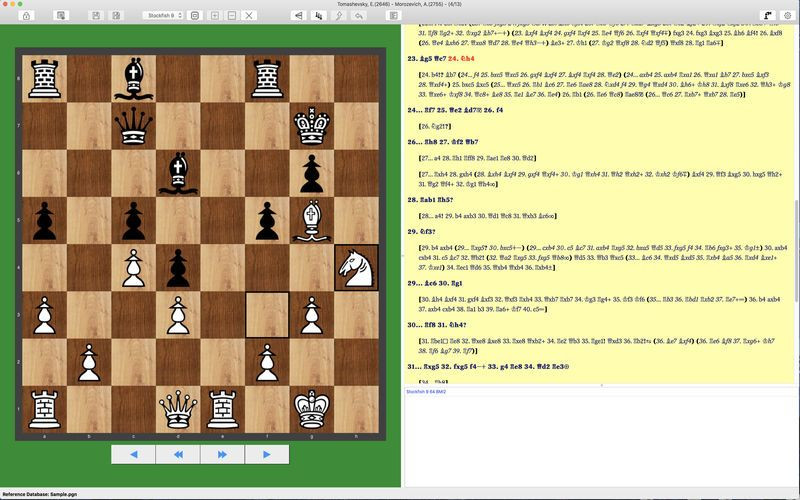Viewport: 800px width, 500px height.
Task: Select the black bishop on c8
Action: point(133,79)
